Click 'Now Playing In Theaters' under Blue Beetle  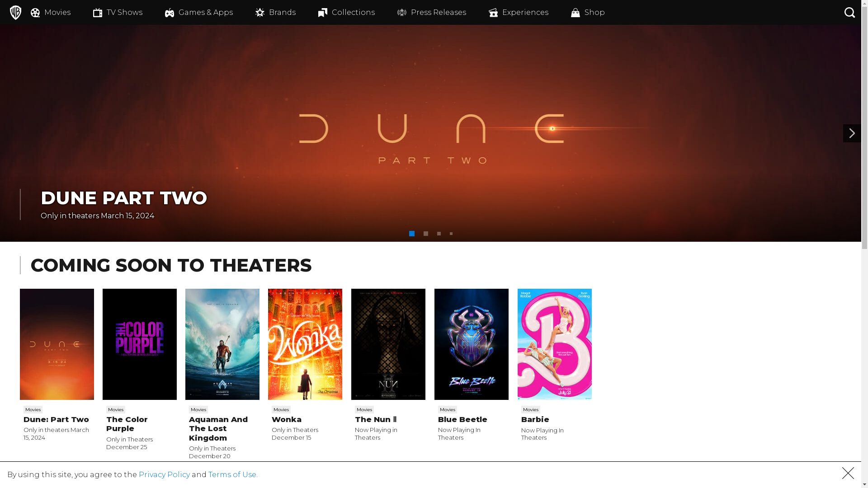459,434
